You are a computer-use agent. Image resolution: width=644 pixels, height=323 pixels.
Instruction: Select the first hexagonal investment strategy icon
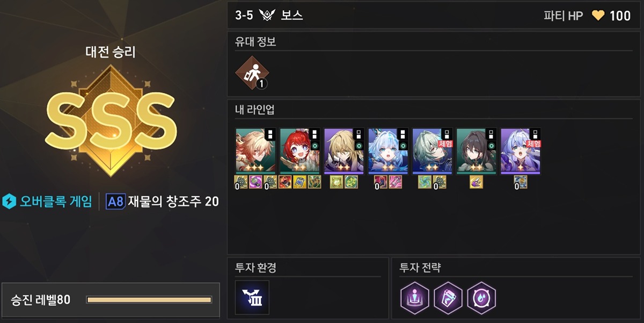[x=414, y=297]
